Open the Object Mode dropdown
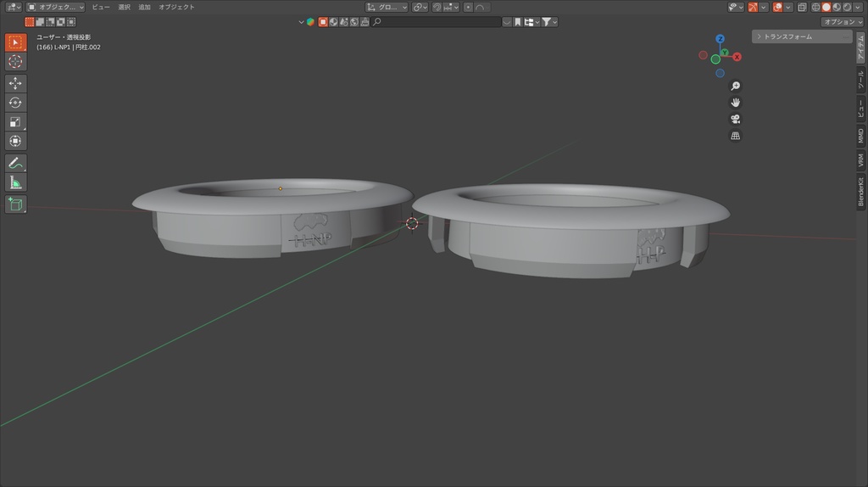Screen dimensions: 868x487 tap(56, 7)
